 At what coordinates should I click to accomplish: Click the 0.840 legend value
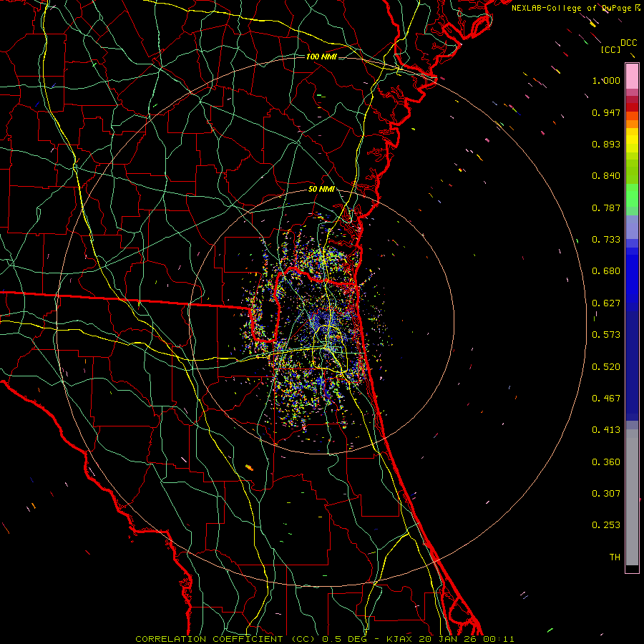pos(606,176)
